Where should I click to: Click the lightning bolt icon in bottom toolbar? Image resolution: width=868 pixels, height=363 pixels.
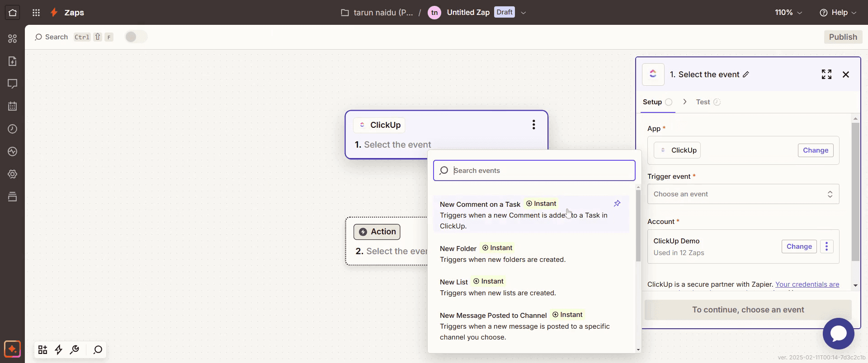pos(58,349)
